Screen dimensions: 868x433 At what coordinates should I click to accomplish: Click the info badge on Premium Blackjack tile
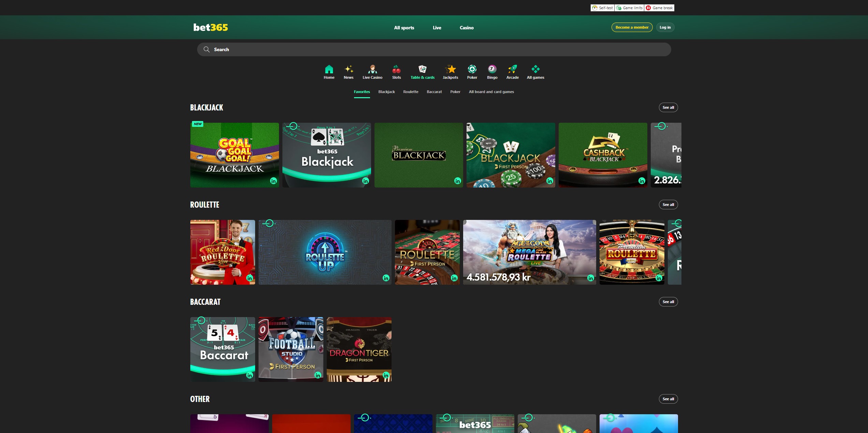458,181
